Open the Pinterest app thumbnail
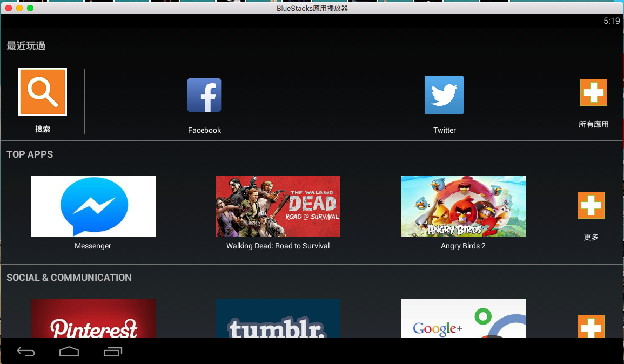 click(93, 319)
